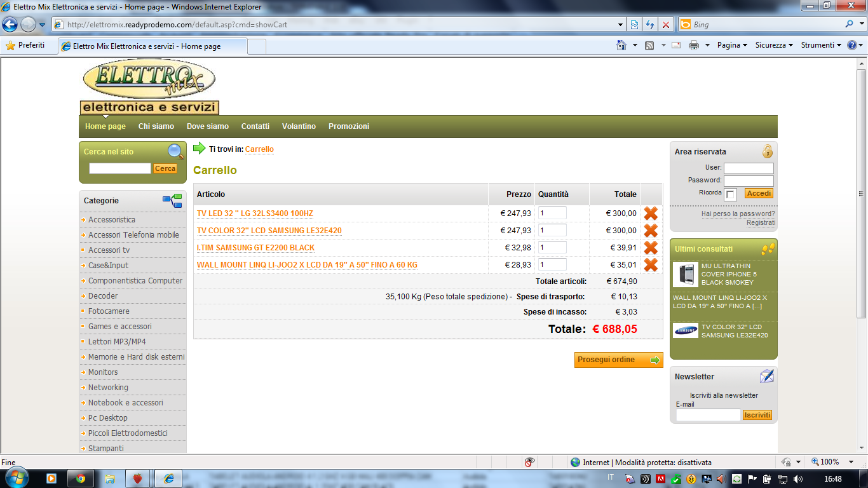This screenshot has height=488, width=868.
Task: Delete TV COLOR 32 Samsung cart row
Action: 651,231
